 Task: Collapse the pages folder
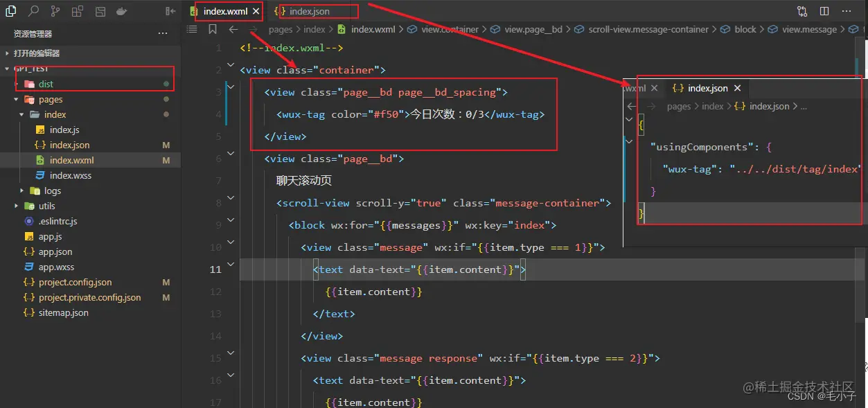[x=51, y=99]
